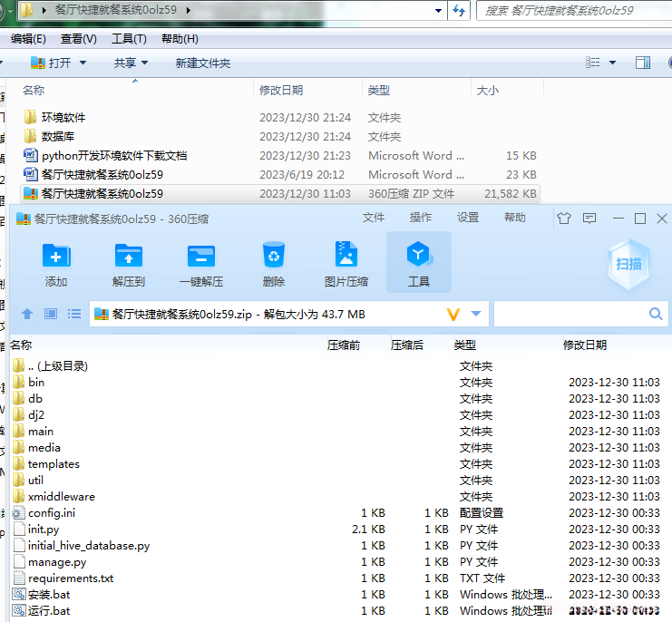672x622 pixels.
Task: Open the 操作 menu in 360压缩
Action: 421,218
